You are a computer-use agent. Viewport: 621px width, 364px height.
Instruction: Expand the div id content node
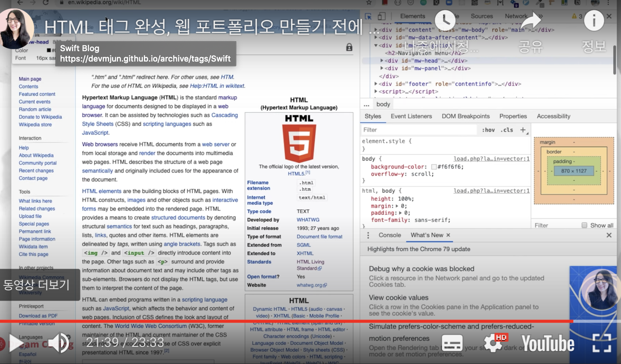pyautogui.click(x=376, y=30)
